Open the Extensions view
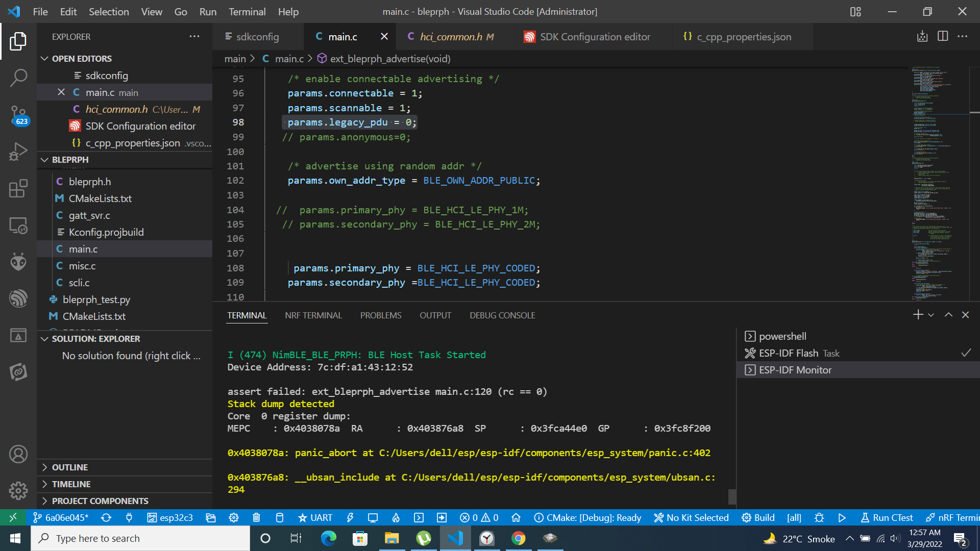The image size is (980, 551). point(18,188)
